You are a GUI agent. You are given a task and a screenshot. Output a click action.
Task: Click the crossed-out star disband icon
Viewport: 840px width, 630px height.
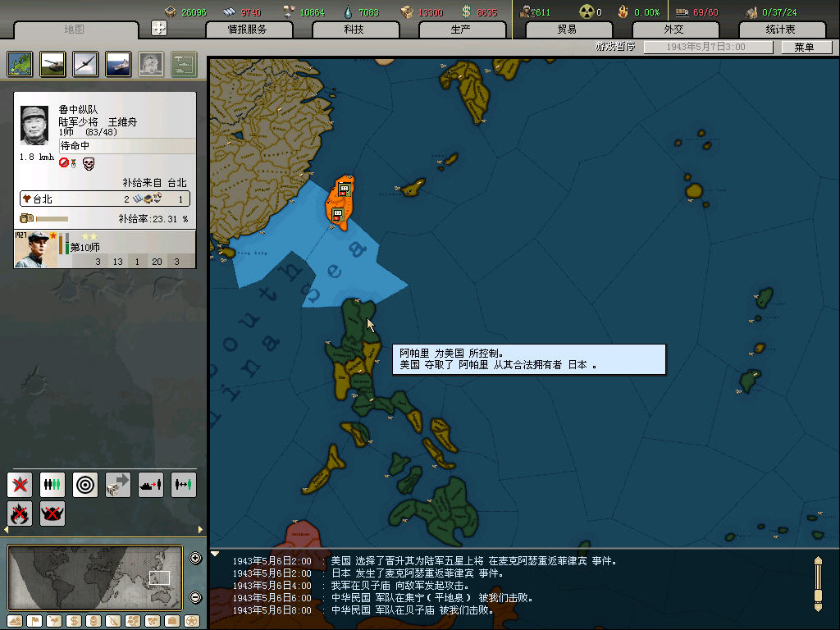20,484
